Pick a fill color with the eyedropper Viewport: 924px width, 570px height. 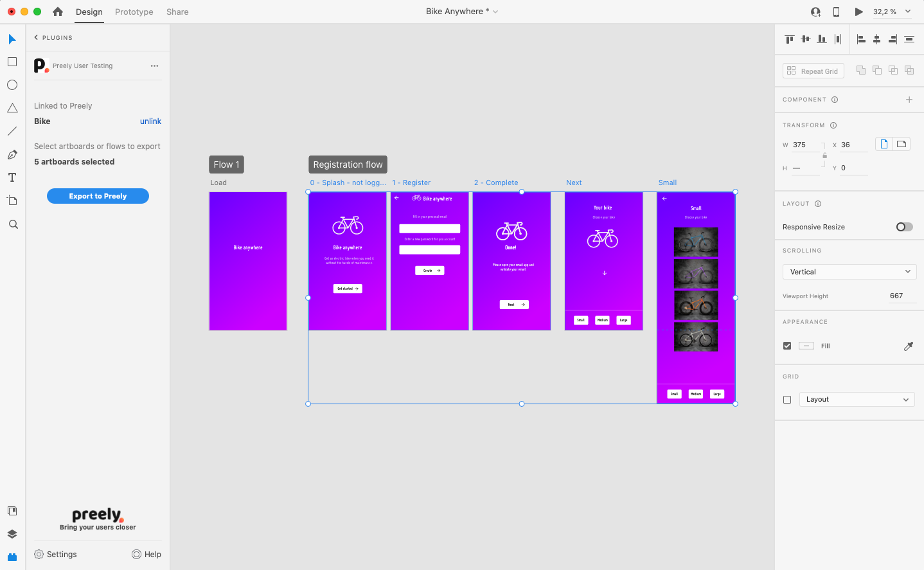[909, 346]
